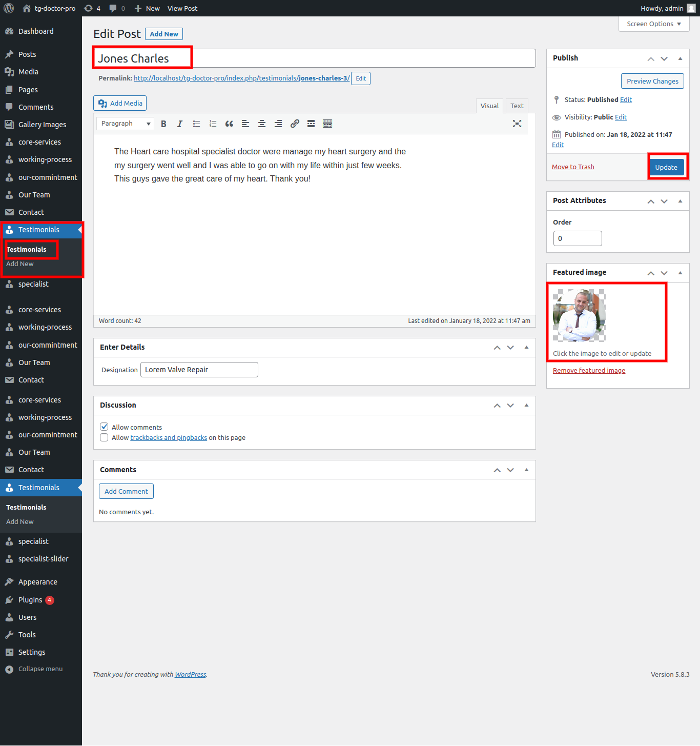The height and width of the screenshot is (746, 700).
Task: Enable trackbacks and pingbacks checkbox
Action: [105, 438]
